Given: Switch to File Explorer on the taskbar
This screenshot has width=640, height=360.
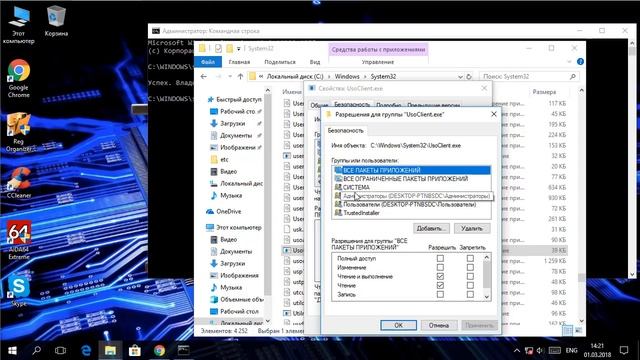Looking at the screenshot, I should point(110,350).
